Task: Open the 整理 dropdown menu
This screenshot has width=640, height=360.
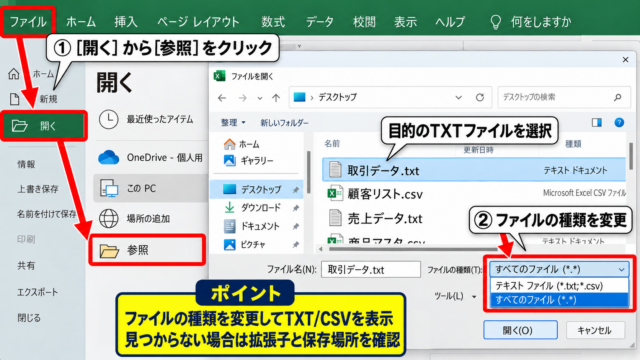Action: coord(233,122)
